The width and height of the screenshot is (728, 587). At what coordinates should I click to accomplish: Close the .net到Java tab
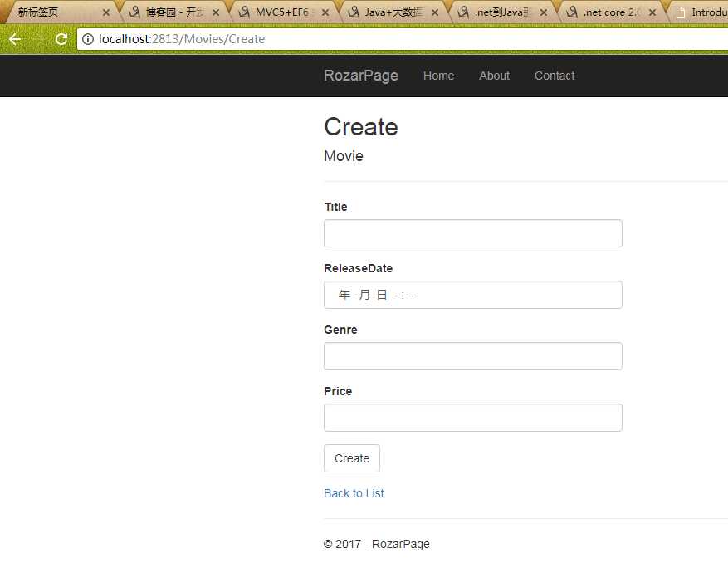(544, 12)
